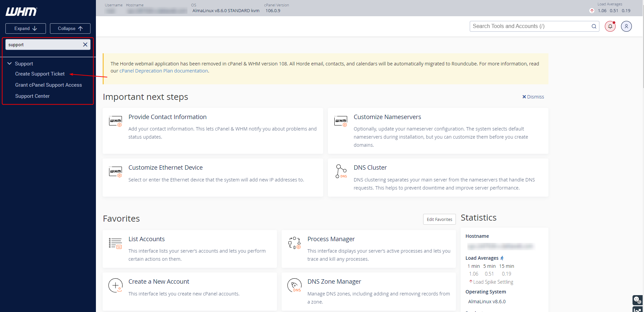
Task: Open the WHM logo home link
Action: [21, 12]
